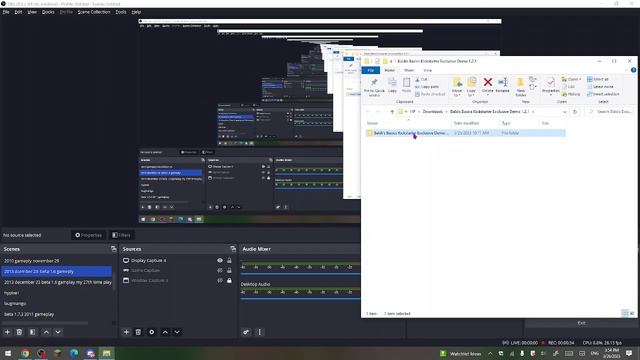Open the Easy access dropdown in Explorer
The height and width of the screenshot is (360, 640).
(532, 87)
